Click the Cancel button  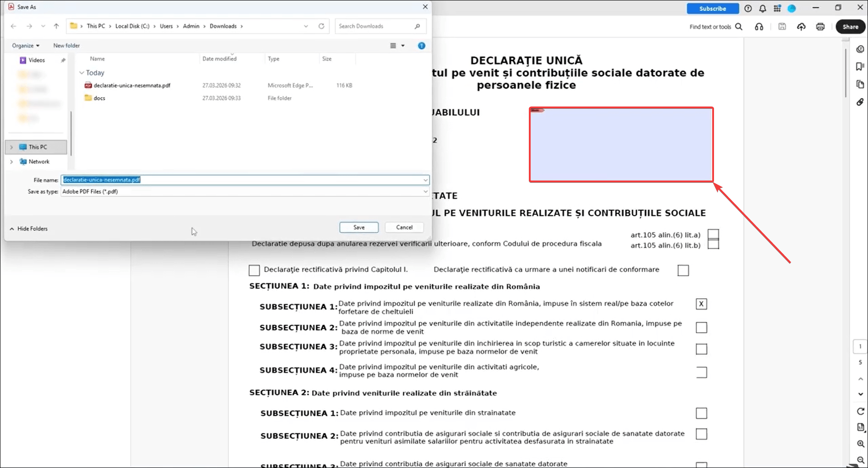404,227
